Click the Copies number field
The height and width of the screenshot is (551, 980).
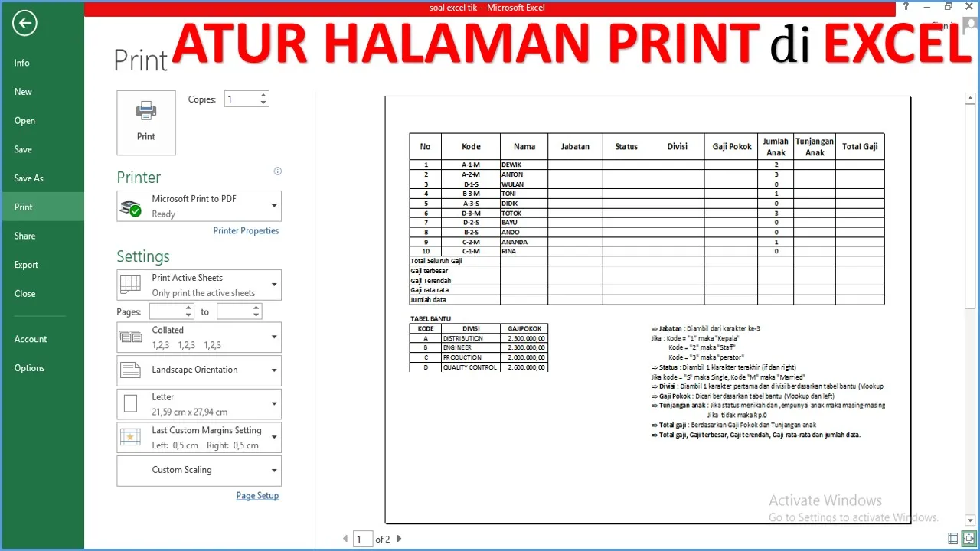click(241, 99)
